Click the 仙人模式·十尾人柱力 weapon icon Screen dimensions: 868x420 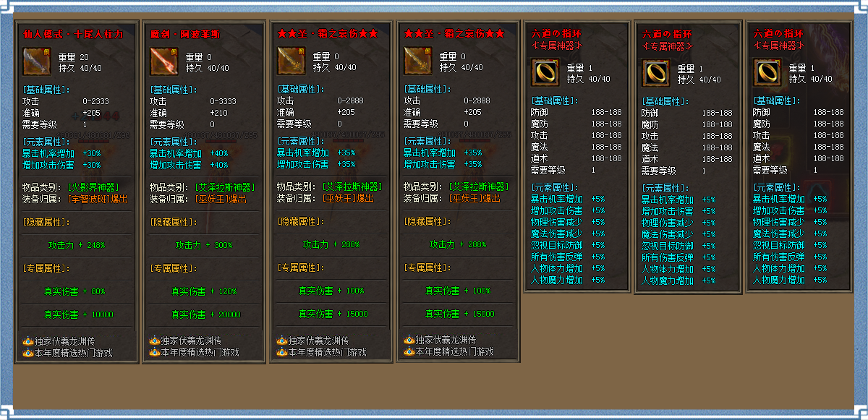35,61
